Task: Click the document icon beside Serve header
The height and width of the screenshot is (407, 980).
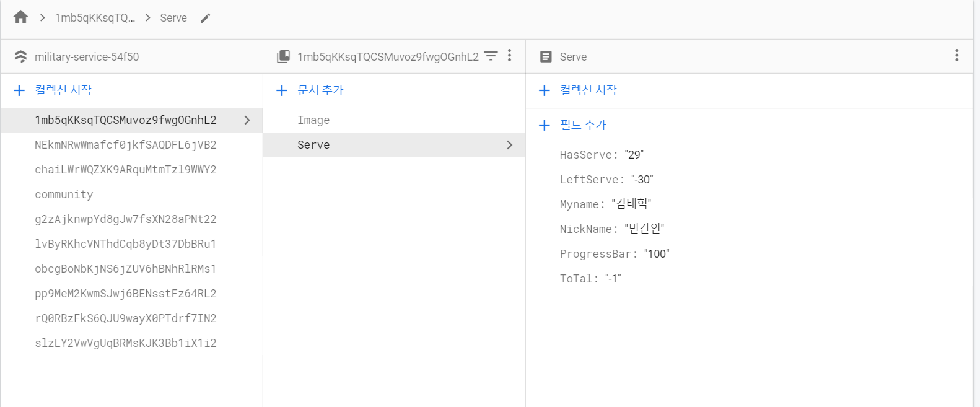Action: pyautogui.click(x=546, y=56)
